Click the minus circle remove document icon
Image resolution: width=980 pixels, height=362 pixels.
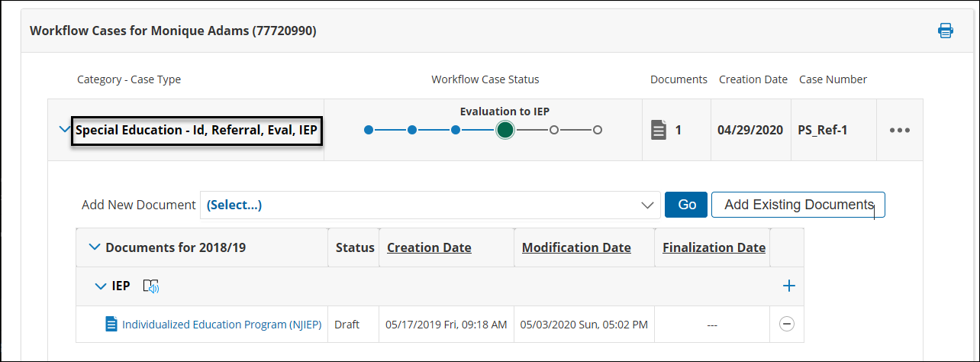coord(786,325)
